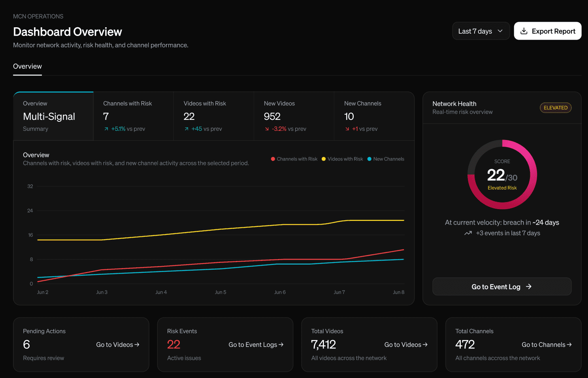Screen dimensions: 588x378
Task: Click the red 22 Risk Events count
Action: coord(174,344)
